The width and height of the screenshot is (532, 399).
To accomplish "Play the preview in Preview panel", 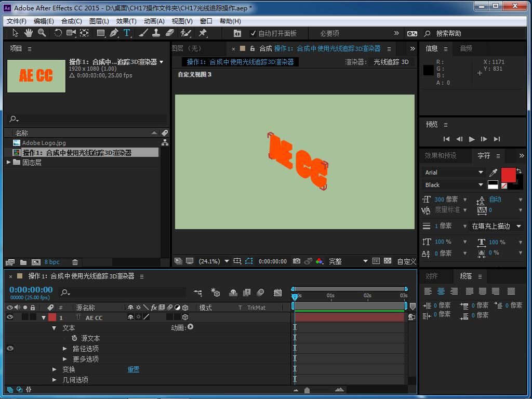I will click(472, 139).
